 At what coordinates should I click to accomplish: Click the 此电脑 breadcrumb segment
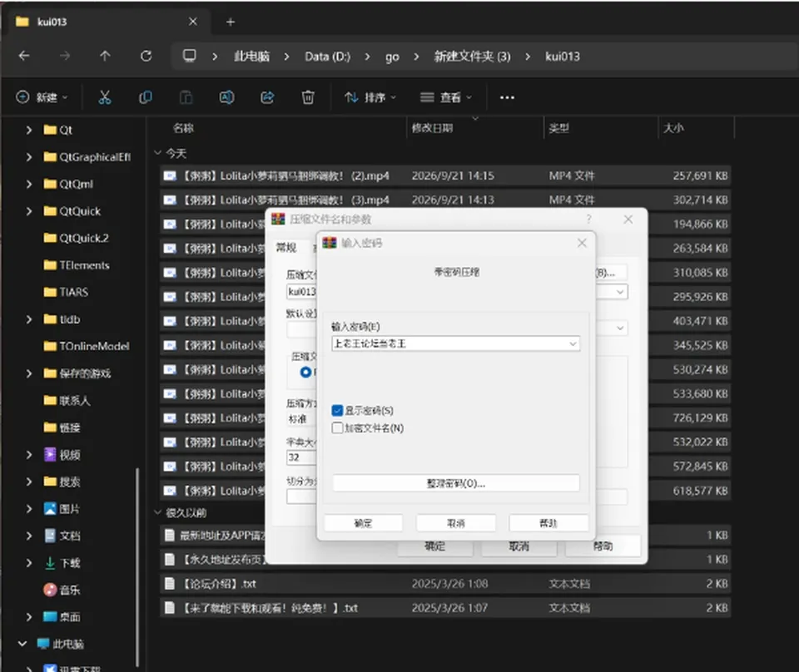pos(251,56)
